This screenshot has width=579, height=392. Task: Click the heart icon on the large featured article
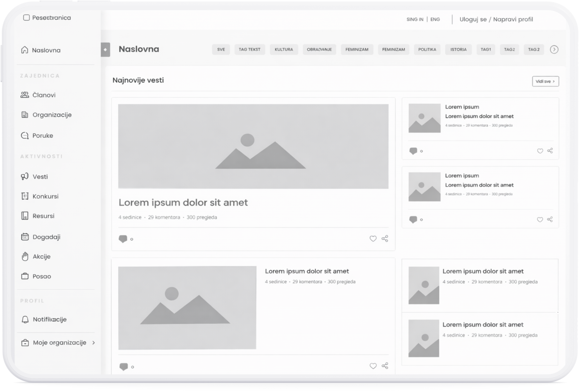[373, 239]
